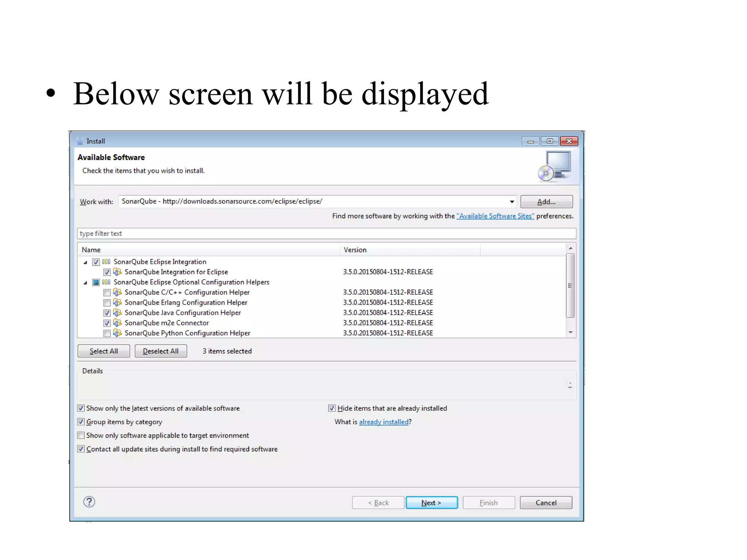Click the SonarQube Eclipse Integration category icon
The image size is (747, 560).
[106, 262]
